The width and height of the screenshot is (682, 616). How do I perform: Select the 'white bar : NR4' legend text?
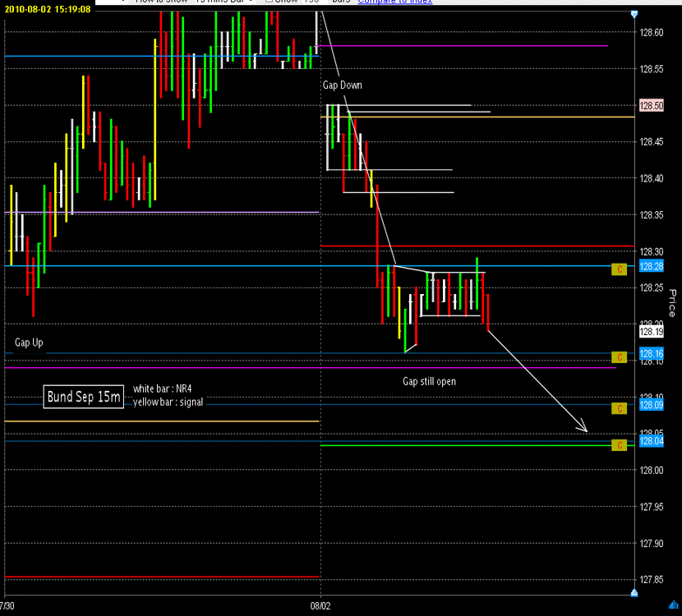[162, 388]
